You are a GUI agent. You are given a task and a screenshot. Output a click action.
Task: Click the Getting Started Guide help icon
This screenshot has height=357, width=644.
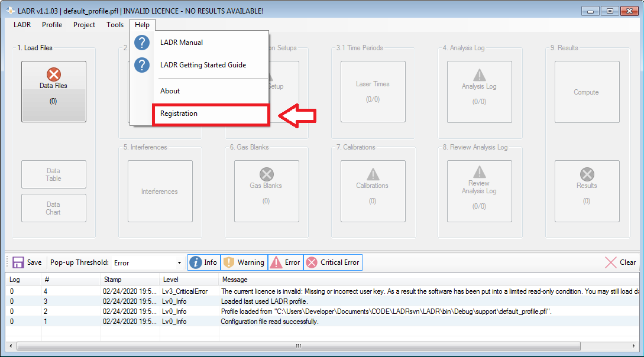tap(142, 65)
